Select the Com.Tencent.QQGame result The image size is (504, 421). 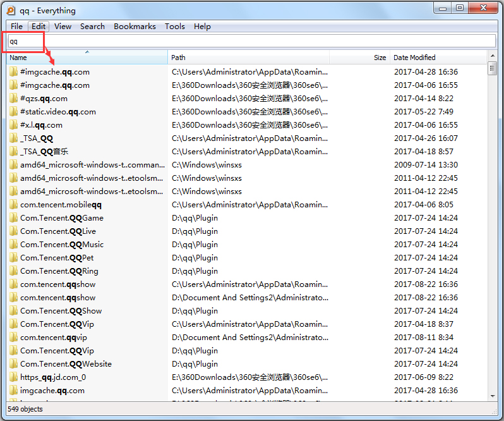(x=62, y=217)
